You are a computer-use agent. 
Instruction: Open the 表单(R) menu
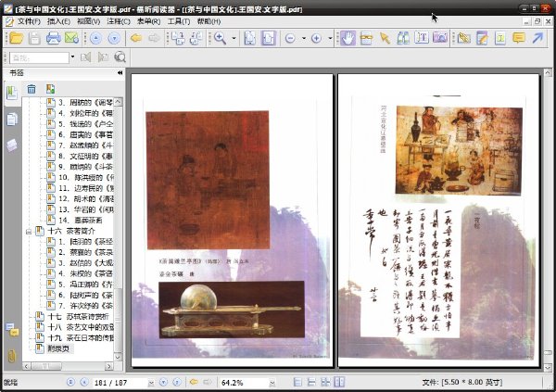[x=148, y=21]
